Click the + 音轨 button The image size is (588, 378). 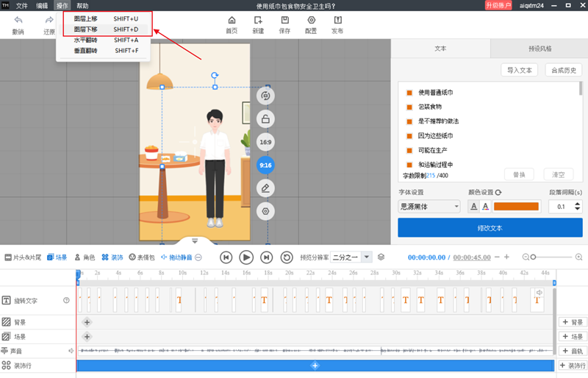pos(573,351)
